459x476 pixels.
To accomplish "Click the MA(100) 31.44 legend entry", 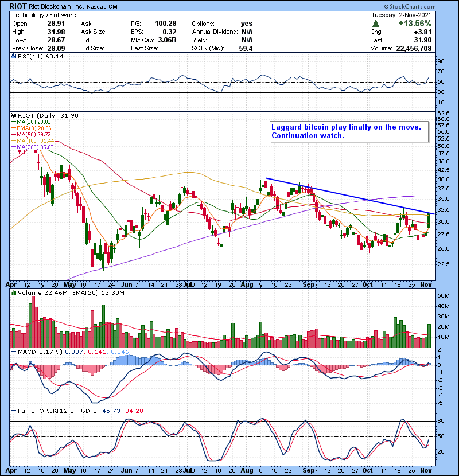I will 33,141.
